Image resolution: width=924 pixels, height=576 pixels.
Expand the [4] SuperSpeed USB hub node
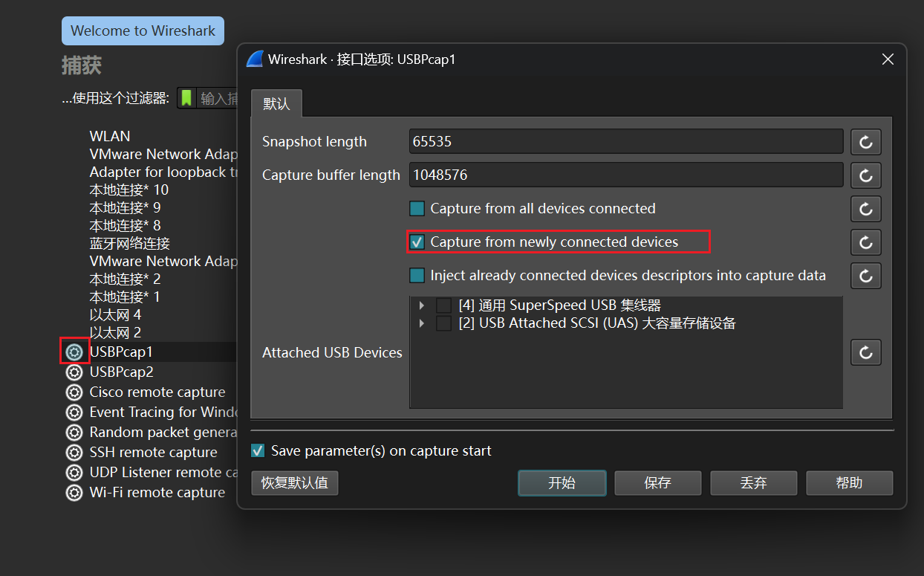pyautogui.click(x=422, y=305)
